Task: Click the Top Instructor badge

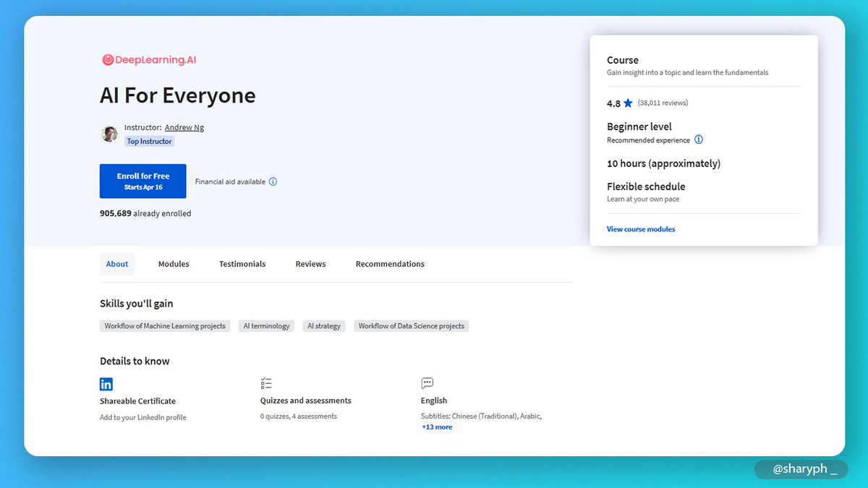Action: point(150,142)
